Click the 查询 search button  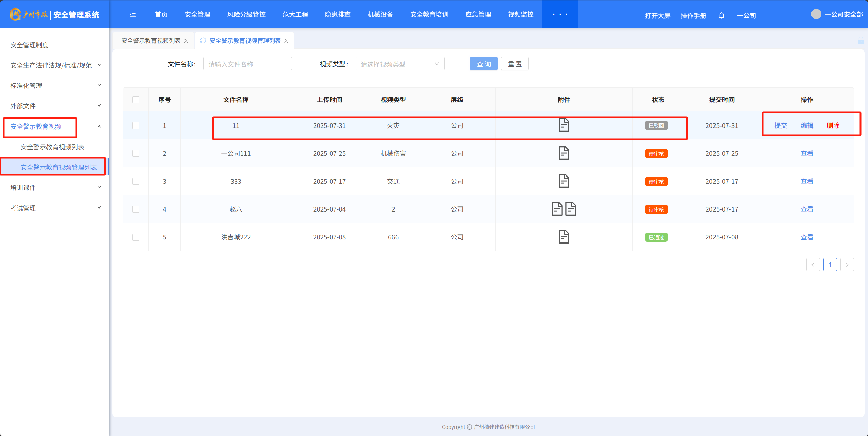(x=483, y=64)
